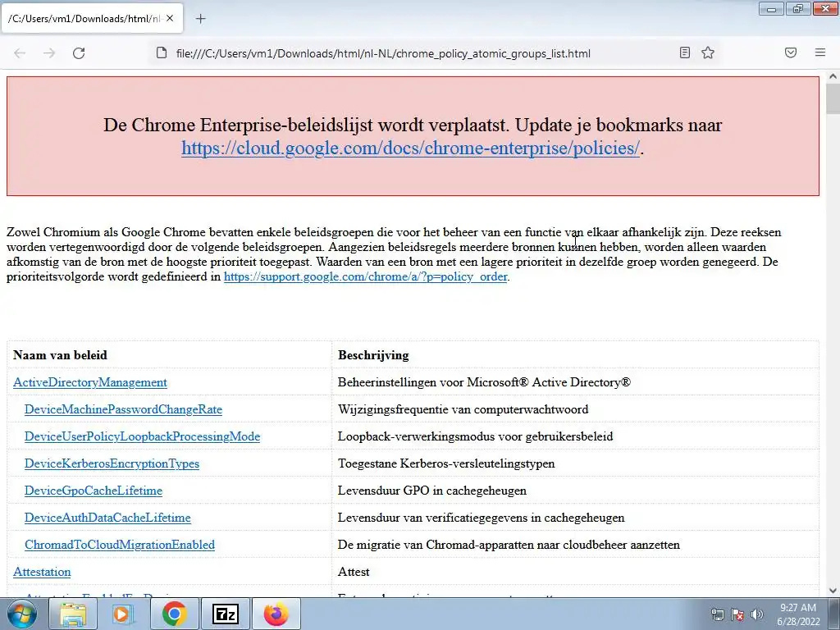Image resolution: width=840 pixels, height=630 pixels.
Task: Click the vertical scrollbar thumb
Action: (x=833, y=98)
